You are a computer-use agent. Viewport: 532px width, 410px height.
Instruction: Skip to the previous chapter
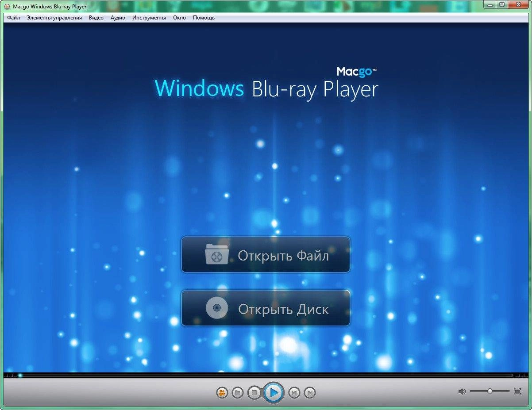[x=294, y=392]
